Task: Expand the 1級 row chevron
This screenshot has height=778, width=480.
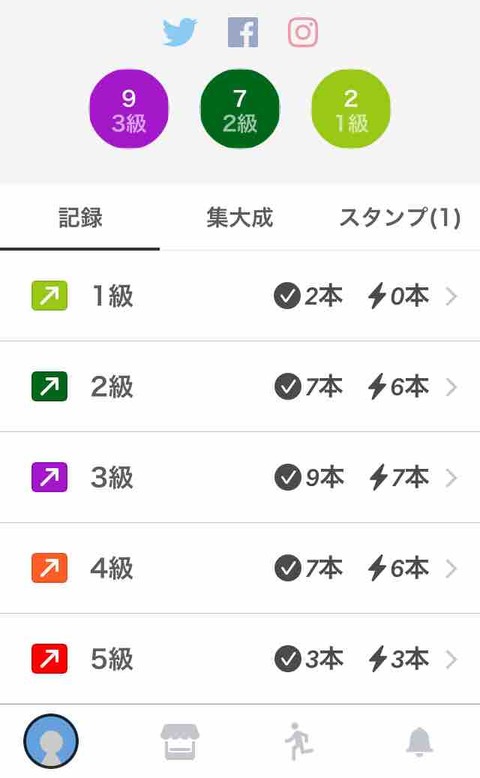Action: tap(451, 296)
